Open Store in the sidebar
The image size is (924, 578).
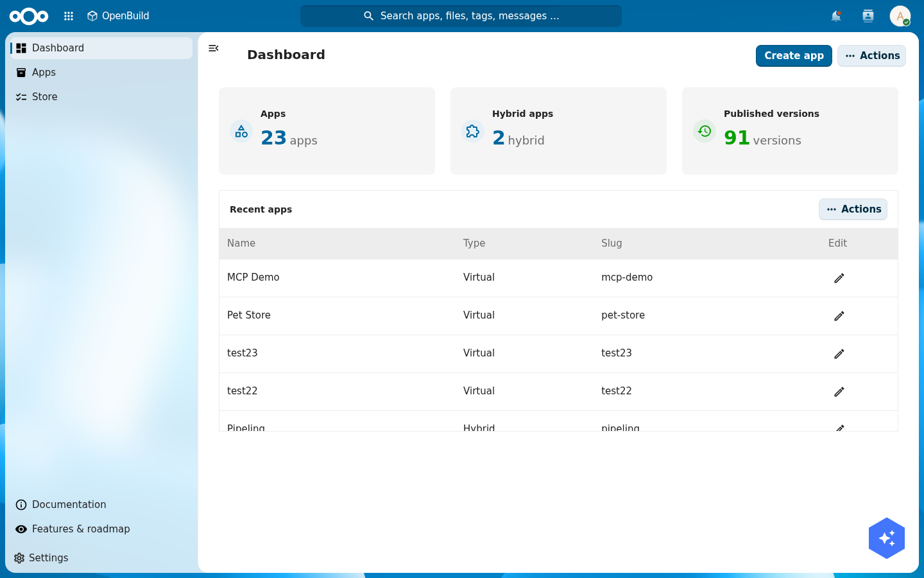(101, 97)
